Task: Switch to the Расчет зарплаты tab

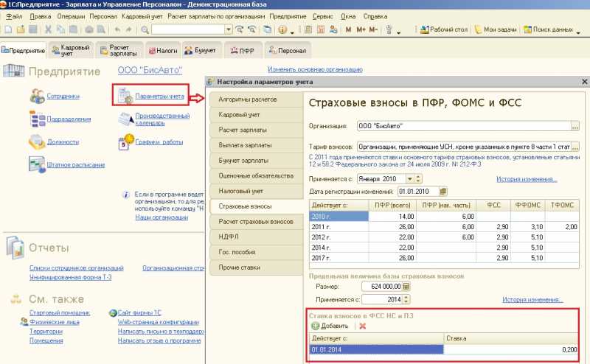Action: (119, 51)
